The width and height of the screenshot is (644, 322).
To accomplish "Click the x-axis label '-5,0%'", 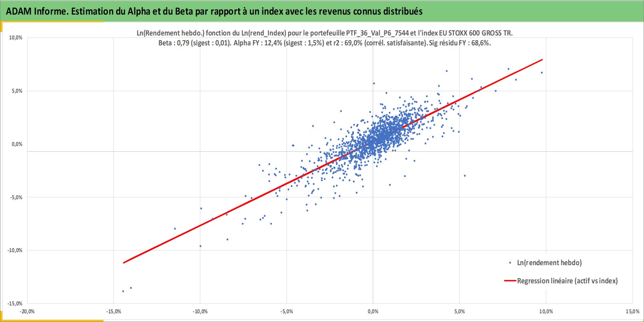I will (286, 312).
